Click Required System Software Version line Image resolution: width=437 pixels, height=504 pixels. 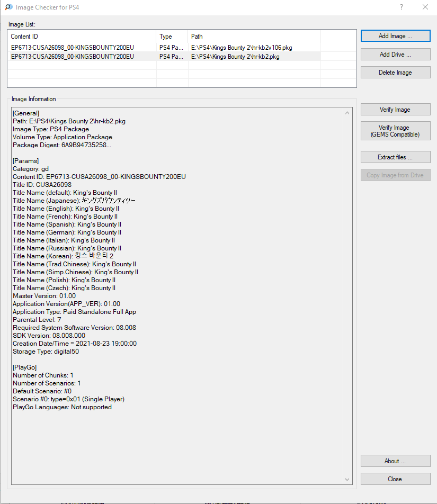[74, 328]
